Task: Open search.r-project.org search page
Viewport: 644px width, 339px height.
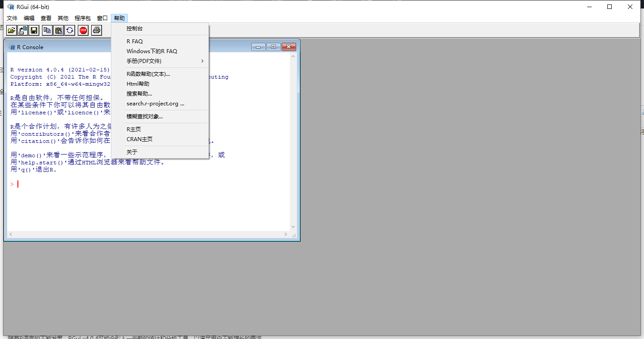Action: (155, 103)
